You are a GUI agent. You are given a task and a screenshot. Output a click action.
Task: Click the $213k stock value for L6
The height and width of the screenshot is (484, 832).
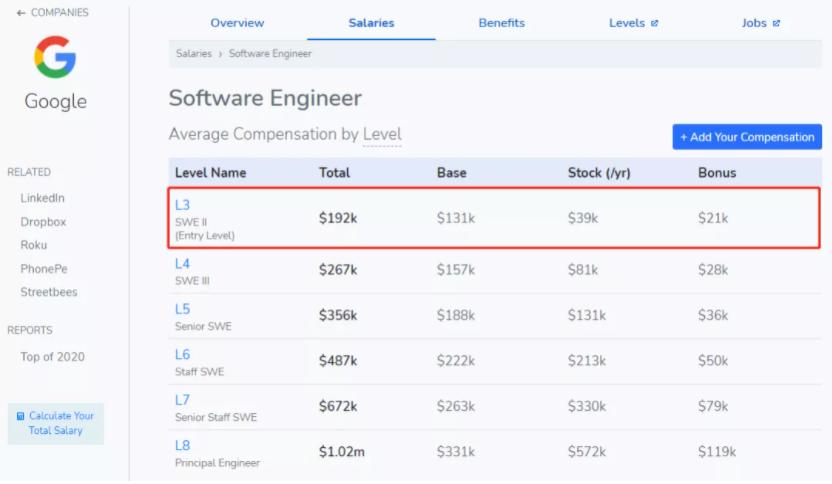point(587,361)
